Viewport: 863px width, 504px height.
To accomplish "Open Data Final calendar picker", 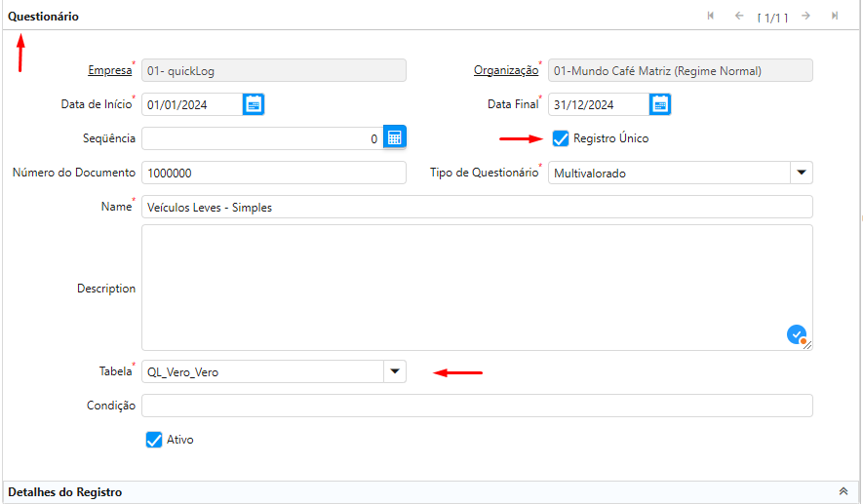I will [x=660, y=104].
